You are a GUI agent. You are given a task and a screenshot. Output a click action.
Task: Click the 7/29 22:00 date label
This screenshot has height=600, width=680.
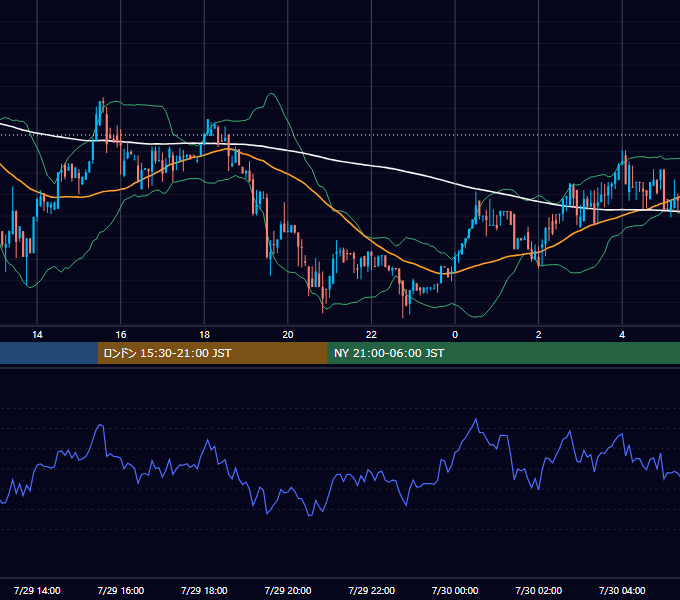point(372,590)
